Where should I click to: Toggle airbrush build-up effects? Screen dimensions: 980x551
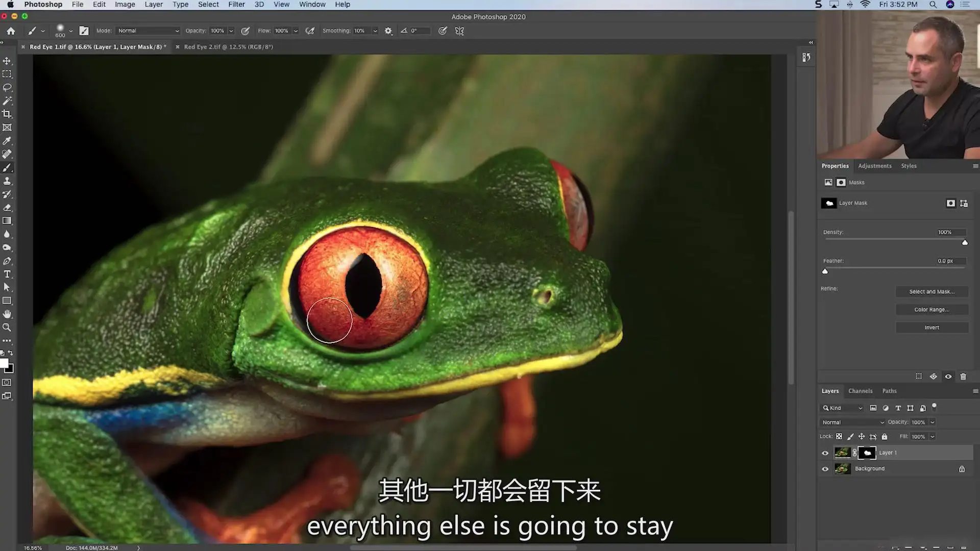click(x=310, y=31)
